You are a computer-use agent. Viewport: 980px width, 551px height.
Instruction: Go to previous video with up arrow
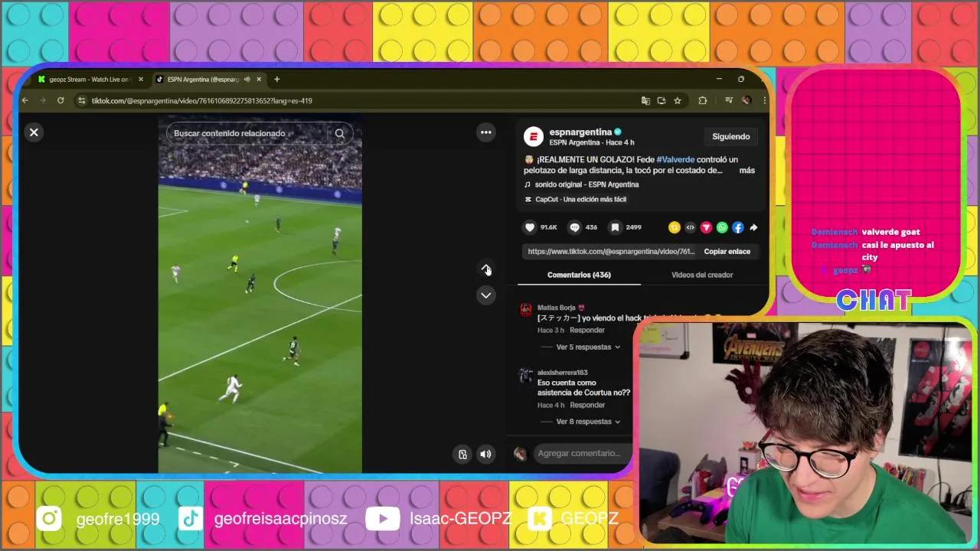486,269
